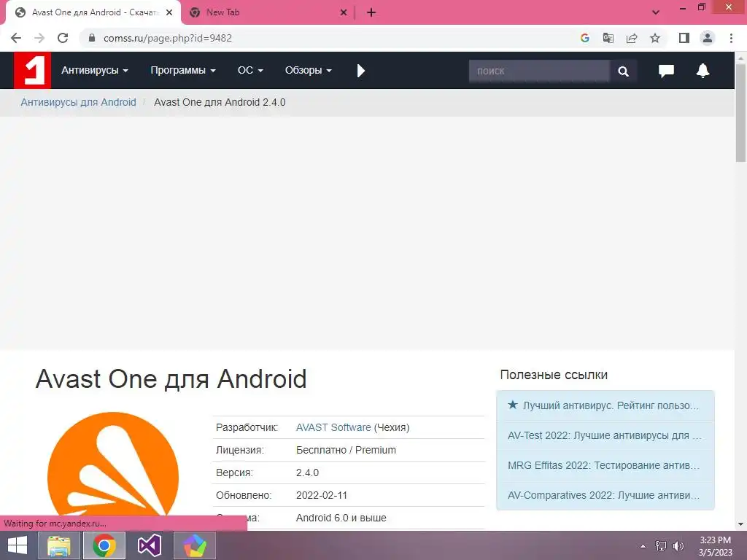
Task: Expand the Обзоры dropdown menu
Action: (x=309, y=71)
